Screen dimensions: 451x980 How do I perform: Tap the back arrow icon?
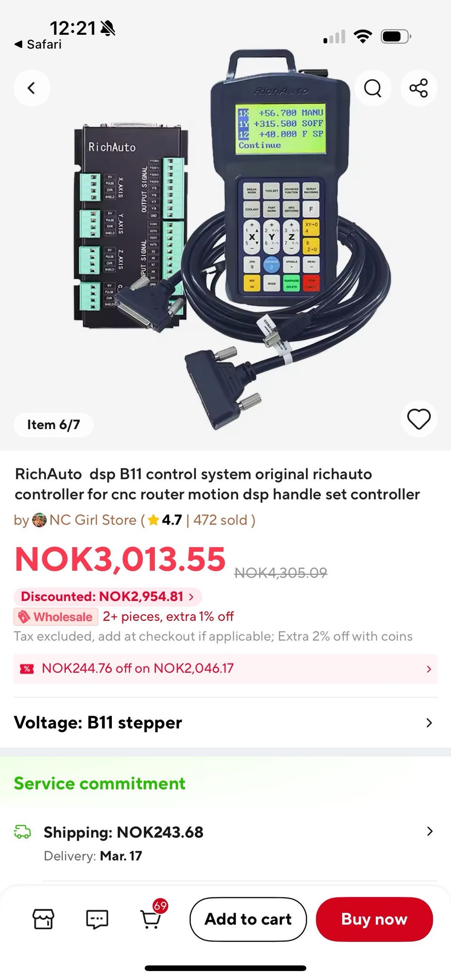(x=31, y=88)
